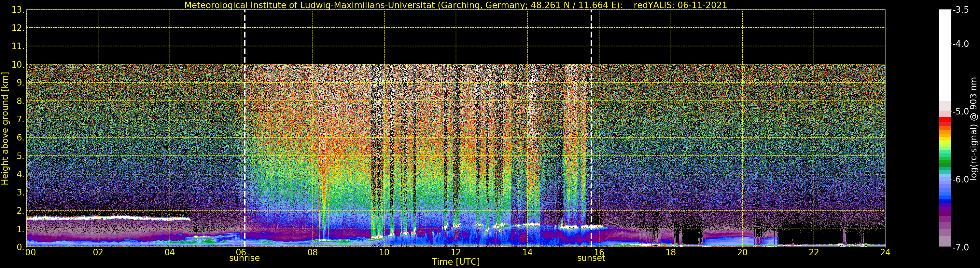Screen dimensions: 980x268
Task: Click the white section of the colorbar
Action: (945, 53)
